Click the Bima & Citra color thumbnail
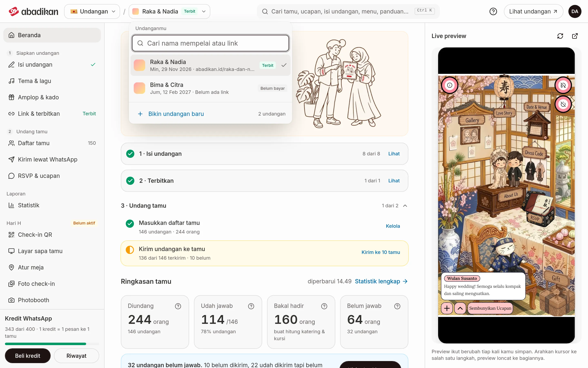 coord(139,88)
